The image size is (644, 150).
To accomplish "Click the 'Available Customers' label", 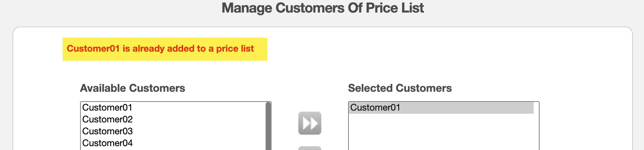I will tap(132, 88).
